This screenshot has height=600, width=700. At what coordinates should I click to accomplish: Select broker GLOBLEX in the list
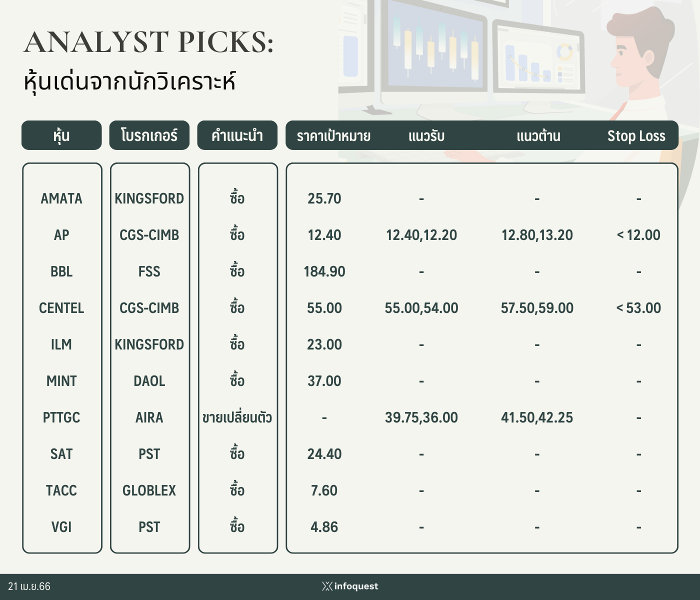pyautogui.click(x=149, y=490)
